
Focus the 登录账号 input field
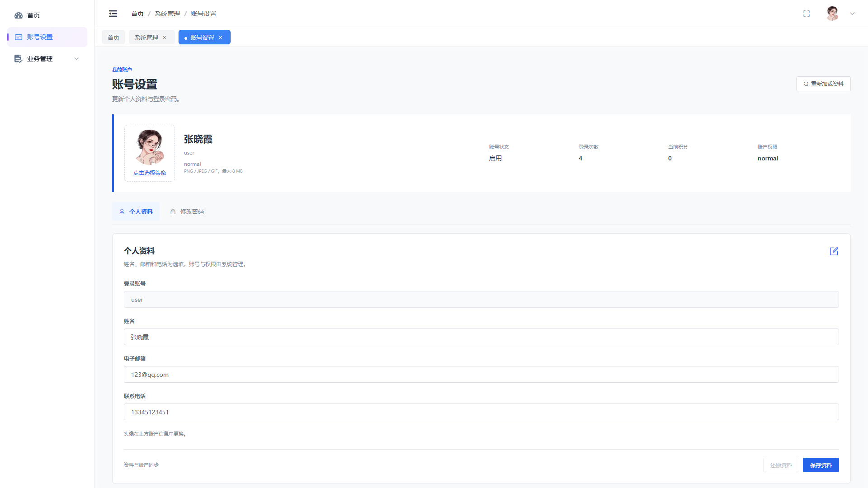[x=481, y=300]
